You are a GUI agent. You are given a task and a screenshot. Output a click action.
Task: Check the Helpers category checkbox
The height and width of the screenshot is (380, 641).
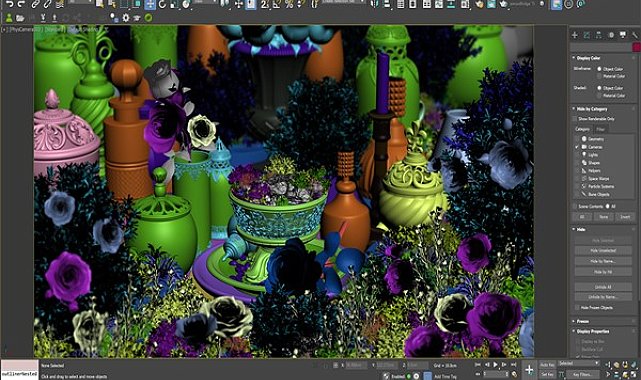click(578, 171)
